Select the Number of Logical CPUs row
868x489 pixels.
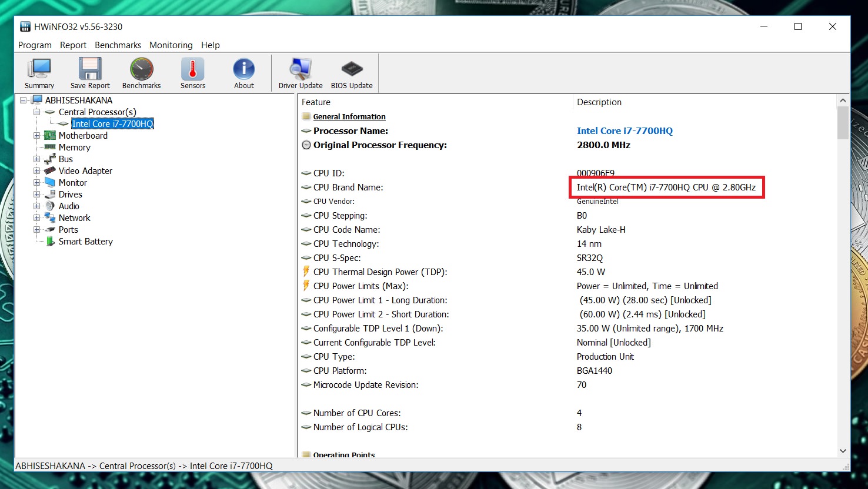click(x=567, y=427)
